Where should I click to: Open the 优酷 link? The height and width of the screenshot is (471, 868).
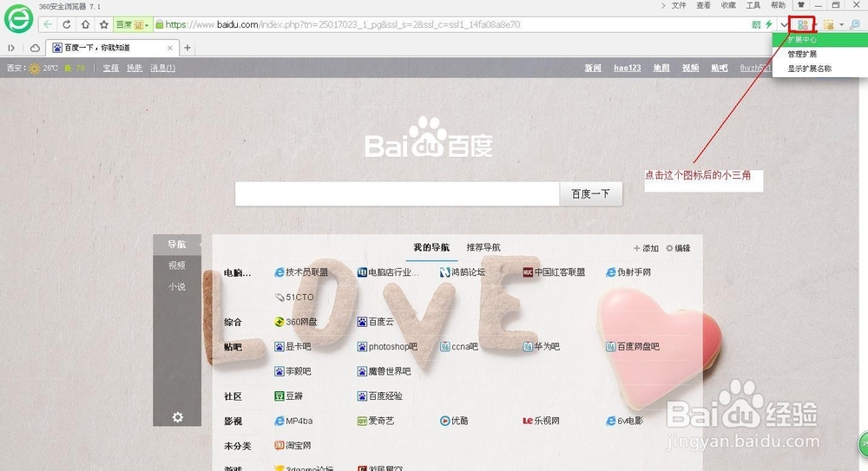454,422
